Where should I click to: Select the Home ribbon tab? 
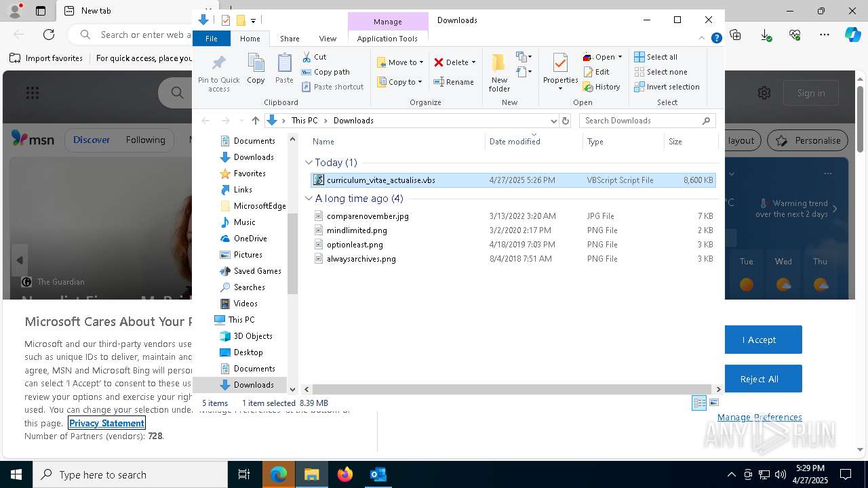pyautogui.click(x=250, y=39)
